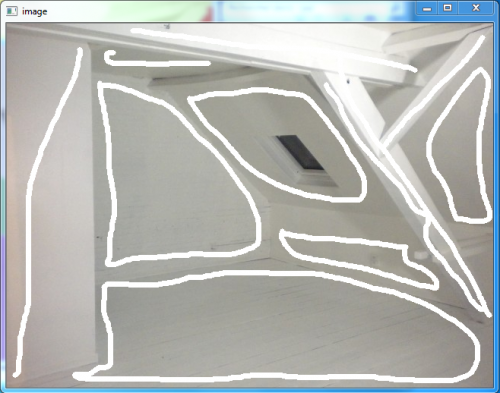Click the bottom-left hook of the floor outline
The height and width of the screenshot is (393, 500).
tap(87, 374)
